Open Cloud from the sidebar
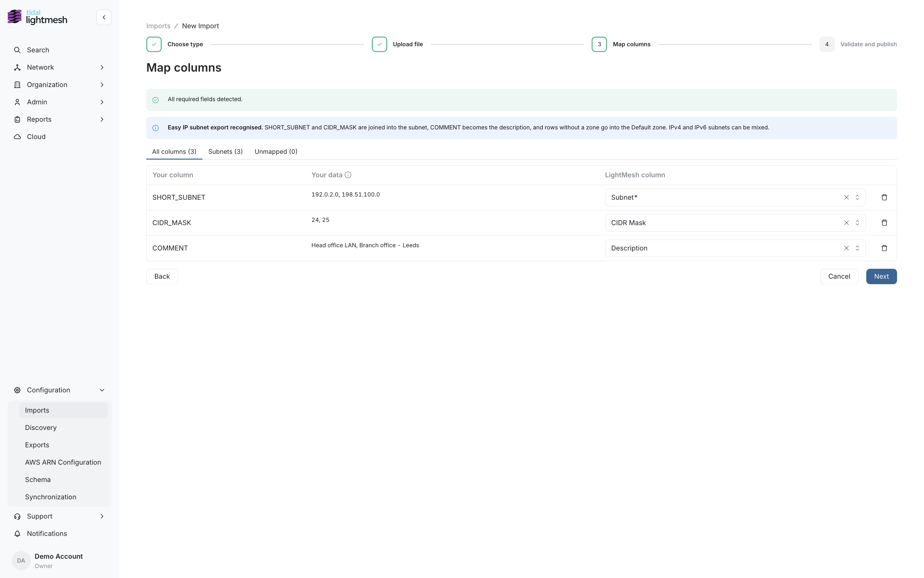The height and width of the screenshot is (578, 924). tap(60, 137)
